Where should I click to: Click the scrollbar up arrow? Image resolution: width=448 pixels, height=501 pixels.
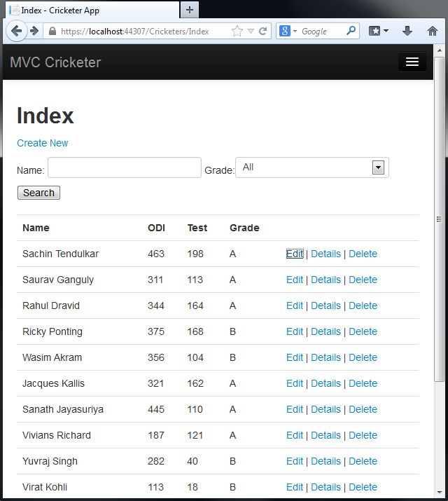(440, 50)
